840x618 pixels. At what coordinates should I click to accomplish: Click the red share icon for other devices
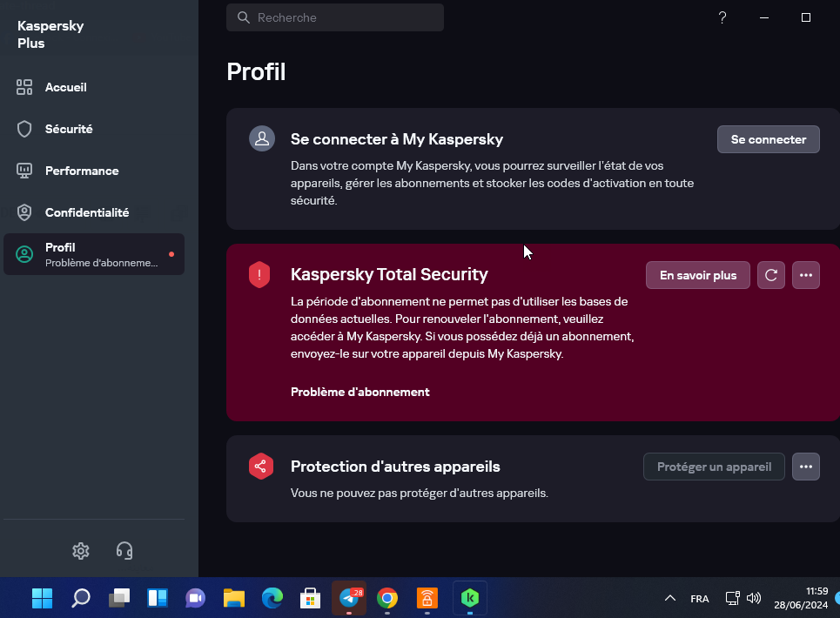coord(261,467)
